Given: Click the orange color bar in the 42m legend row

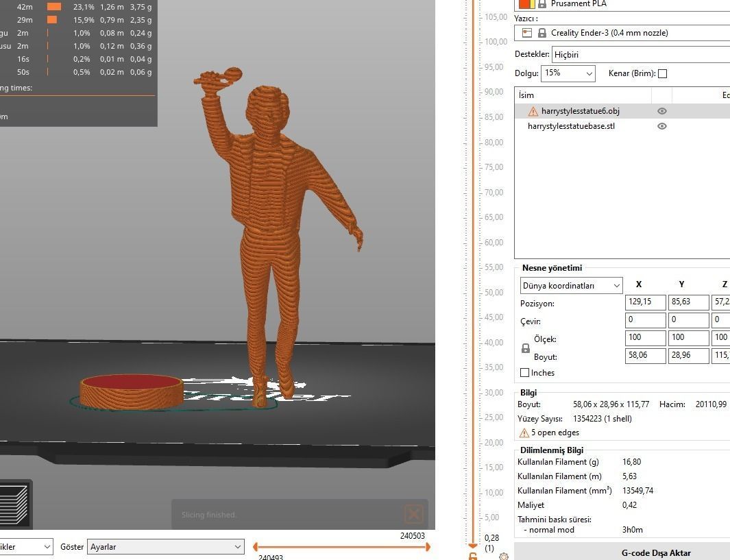Looking at the screenshot, I should [x=54, y=7].
